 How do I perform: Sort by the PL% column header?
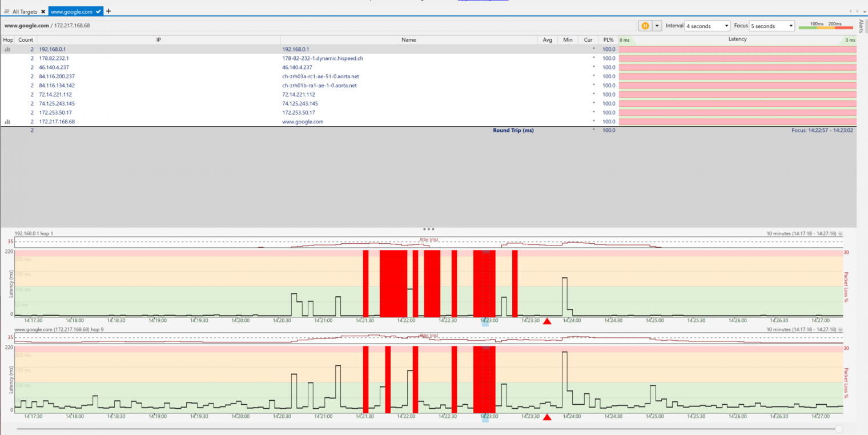coord(608,40)
